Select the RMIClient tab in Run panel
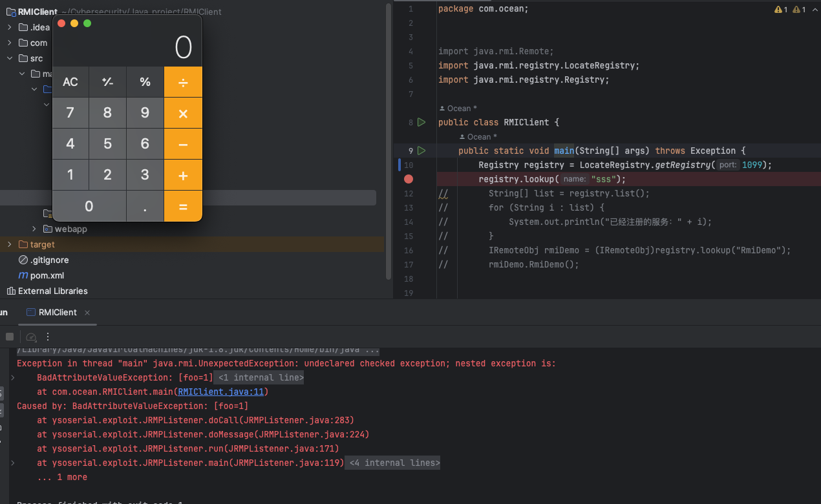Screen dimensions: 821x504 [x=57, y=312]
